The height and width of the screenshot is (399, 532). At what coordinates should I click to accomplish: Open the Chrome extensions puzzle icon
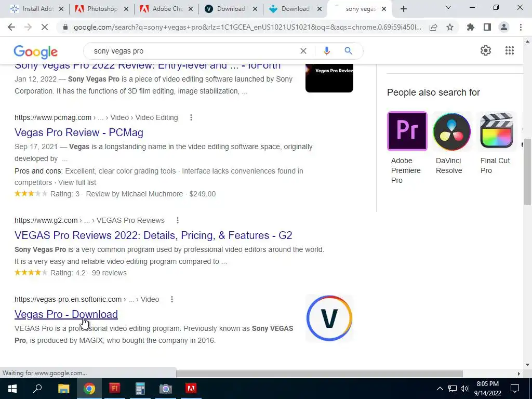click(x=470, y=27)
